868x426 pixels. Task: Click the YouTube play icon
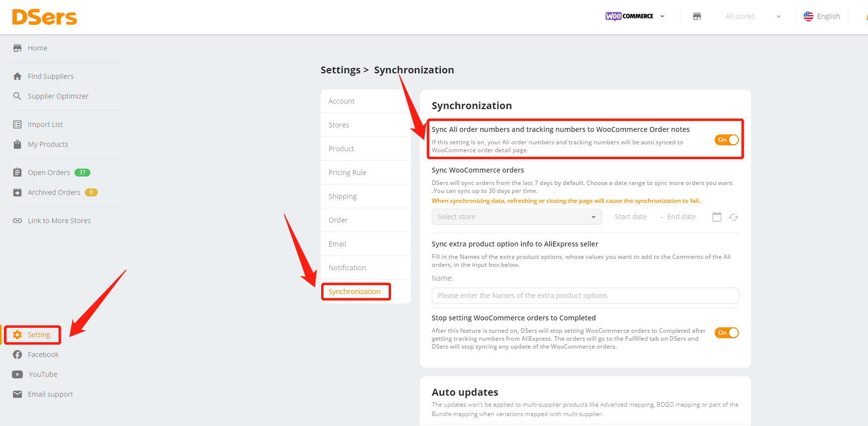(17, 374)
